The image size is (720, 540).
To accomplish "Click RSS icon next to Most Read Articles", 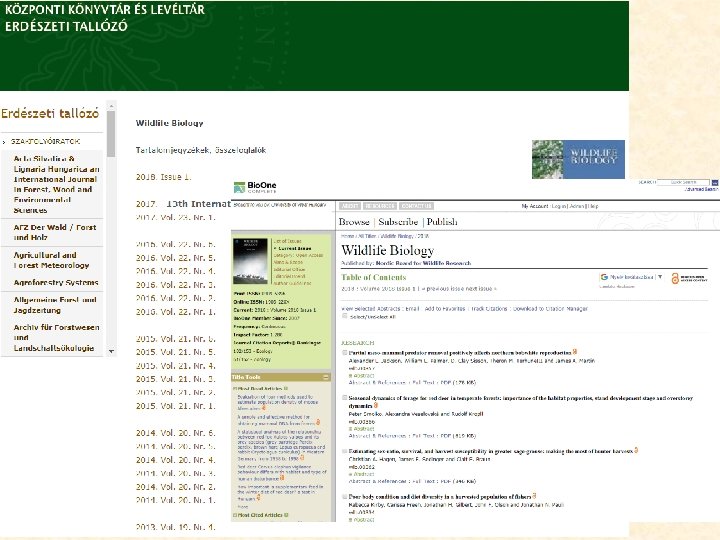I will [286, 388].
